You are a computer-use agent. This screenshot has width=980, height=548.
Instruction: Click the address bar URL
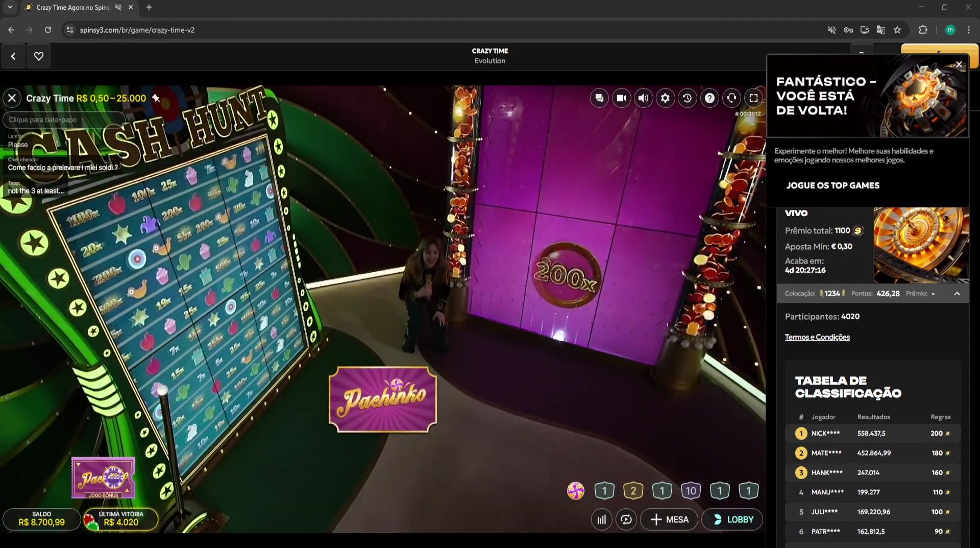137,30
